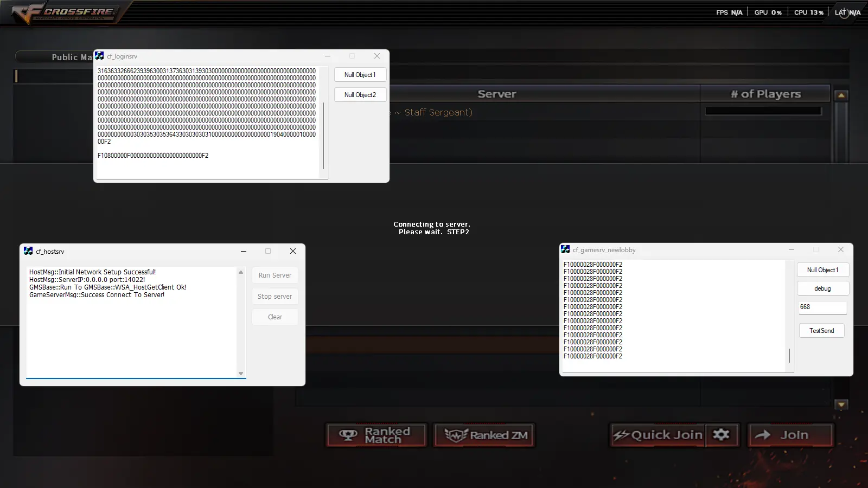868x488 pixels.
Task: Click Null Object1 in cf_loginsrv window
Action: tap(360, 75)
